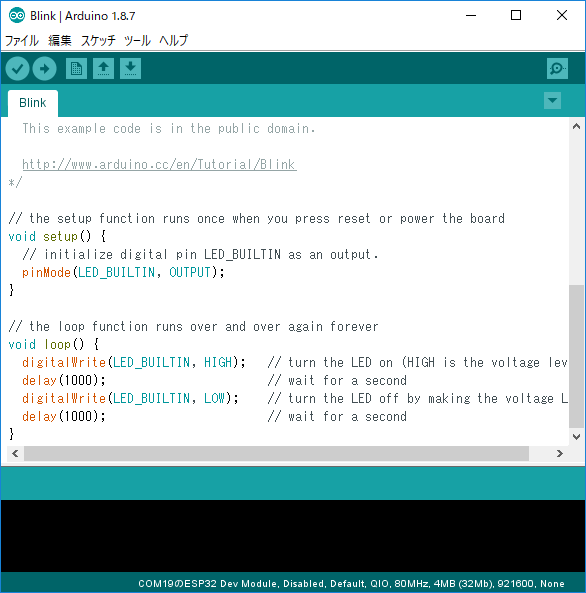Viewport: 586px width, 593px height.
Task: Click the horizontal scrollbar right arrow
Action: pos(560,453)
